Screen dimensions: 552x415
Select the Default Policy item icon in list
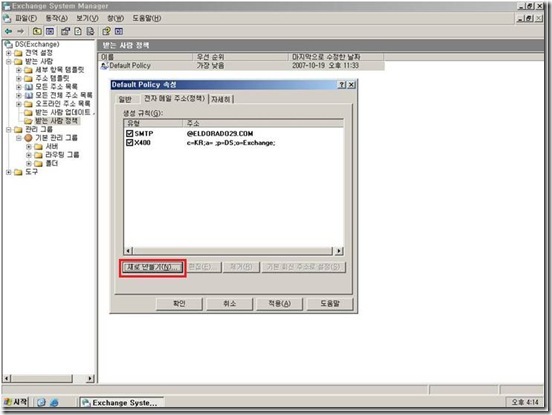point(104,65)
